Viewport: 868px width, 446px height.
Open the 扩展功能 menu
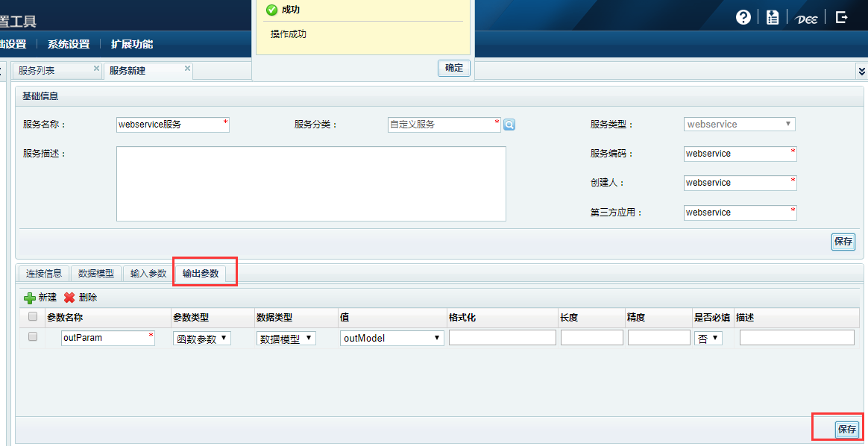[132, 44]
